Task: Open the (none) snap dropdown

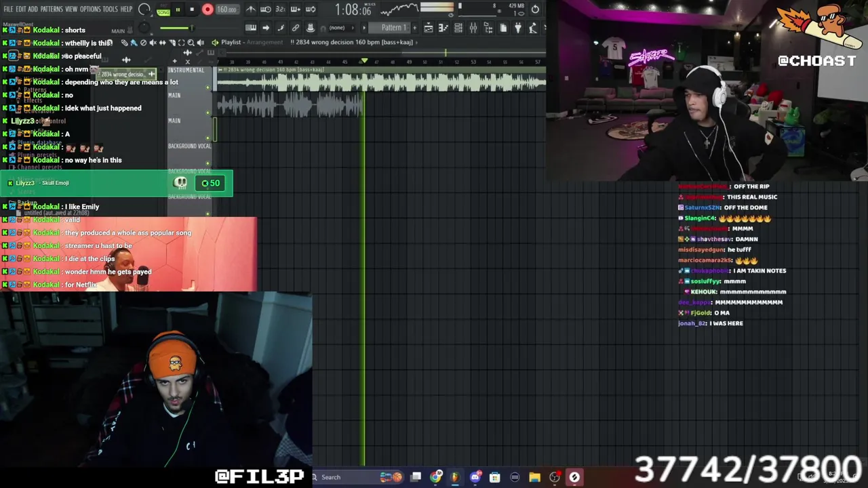Action: [x=340, y=28]
